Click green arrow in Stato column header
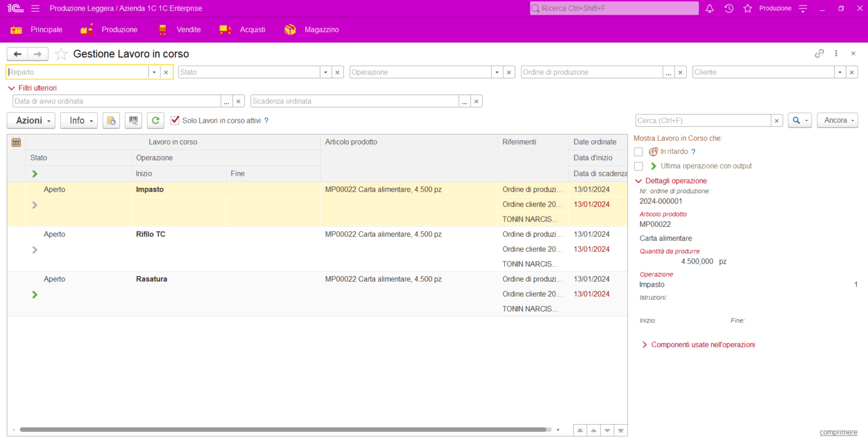The width and height of the screenshot is (868, 440). point(34,174)
